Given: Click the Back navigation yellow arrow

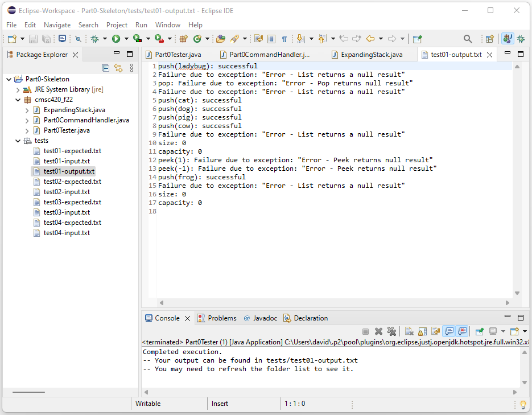Looking at the screenshot, I should point(370,39).
